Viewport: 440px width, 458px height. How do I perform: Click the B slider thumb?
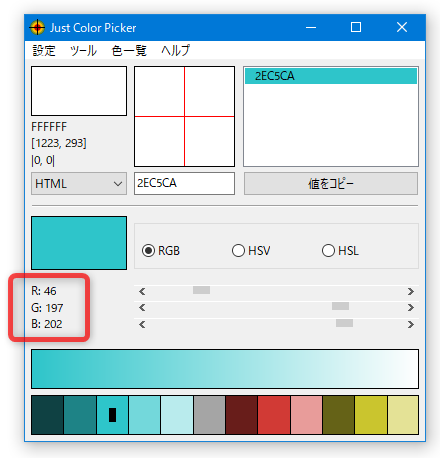[x=344, y=323]
